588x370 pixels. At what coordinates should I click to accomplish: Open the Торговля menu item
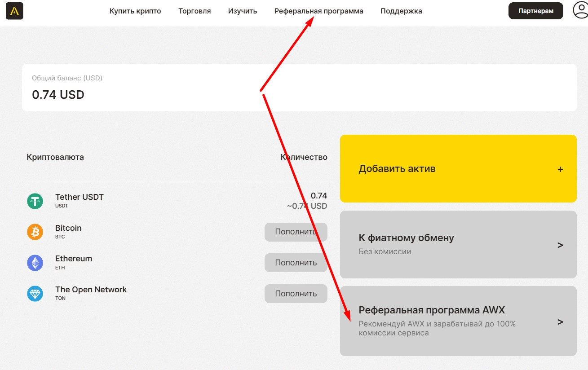195,11
